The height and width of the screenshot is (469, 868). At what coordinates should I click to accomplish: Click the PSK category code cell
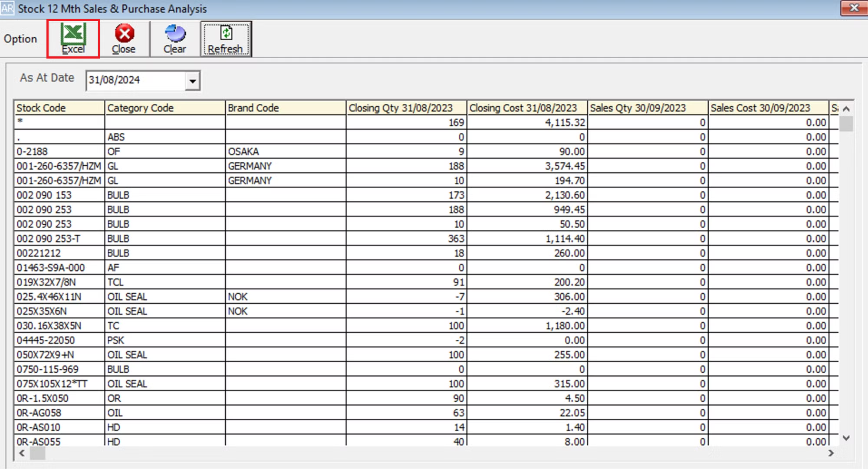(165, 341)
